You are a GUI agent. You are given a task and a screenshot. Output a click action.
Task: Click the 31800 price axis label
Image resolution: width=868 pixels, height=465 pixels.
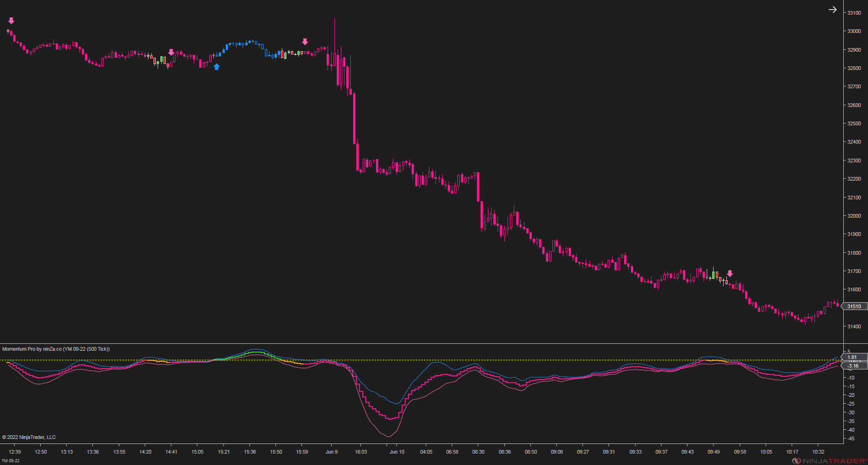pos(854,253)
